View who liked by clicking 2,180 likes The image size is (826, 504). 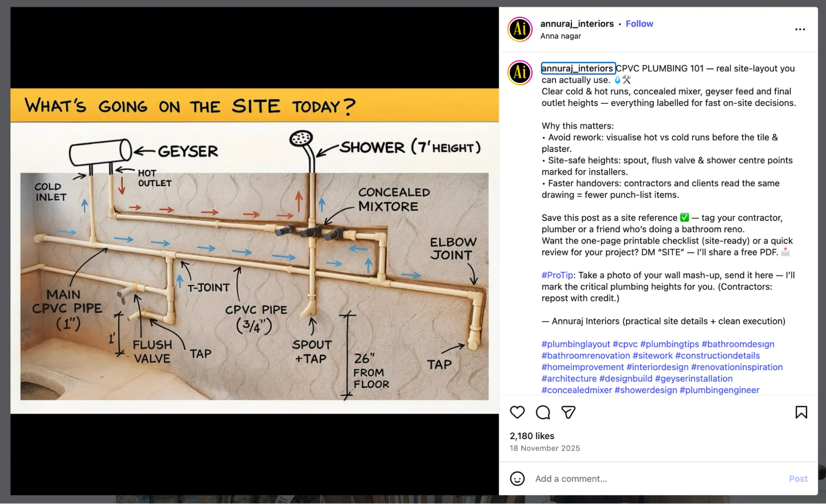pyautogui.click(x=531, y=435)
